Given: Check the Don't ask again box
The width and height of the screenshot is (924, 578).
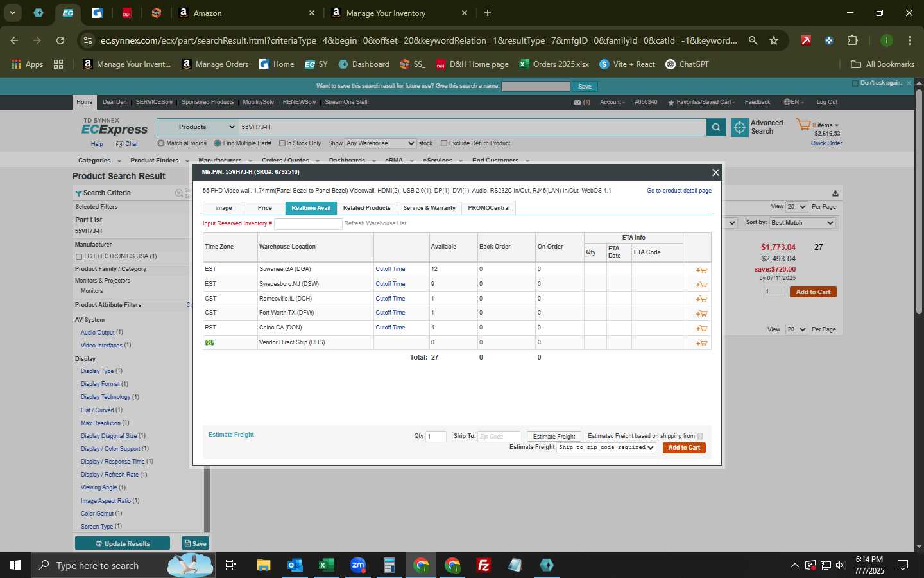Looking at the screenshot, I should [855, 83].
